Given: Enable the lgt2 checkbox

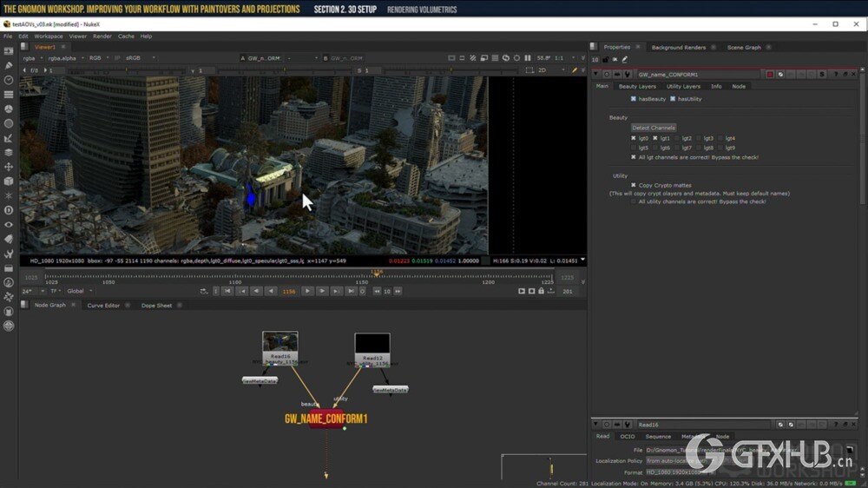Looking at the screenshot, I should [677, 138].
